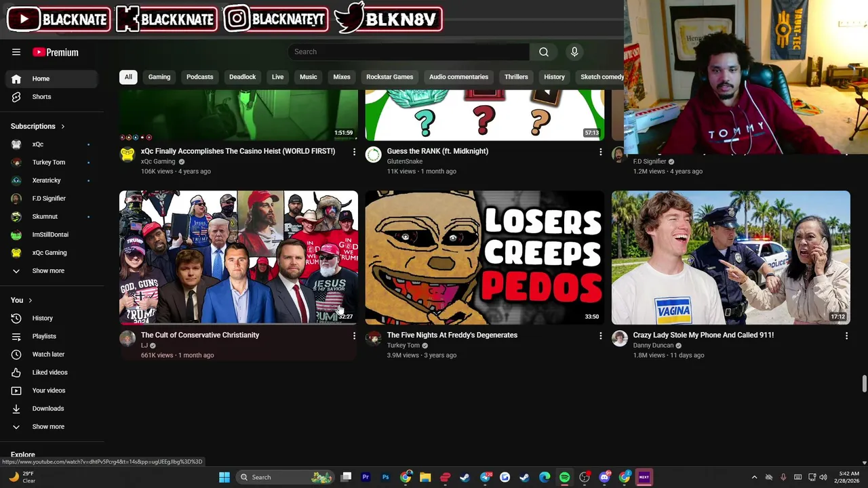The width and height of the screenshot is (868, 488).
Task: Select the Live filter chip
Action: [x=278, y=77]
